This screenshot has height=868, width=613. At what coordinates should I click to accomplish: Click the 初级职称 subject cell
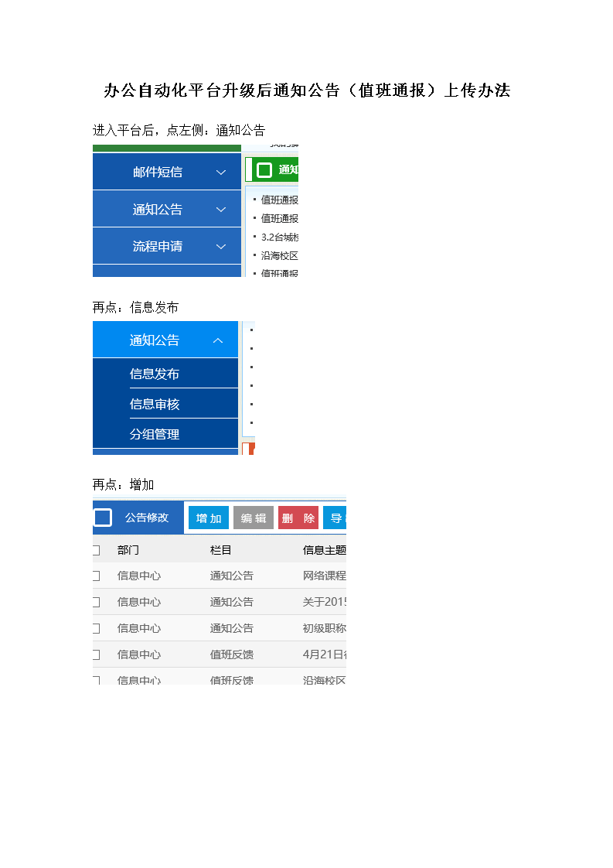324,628
